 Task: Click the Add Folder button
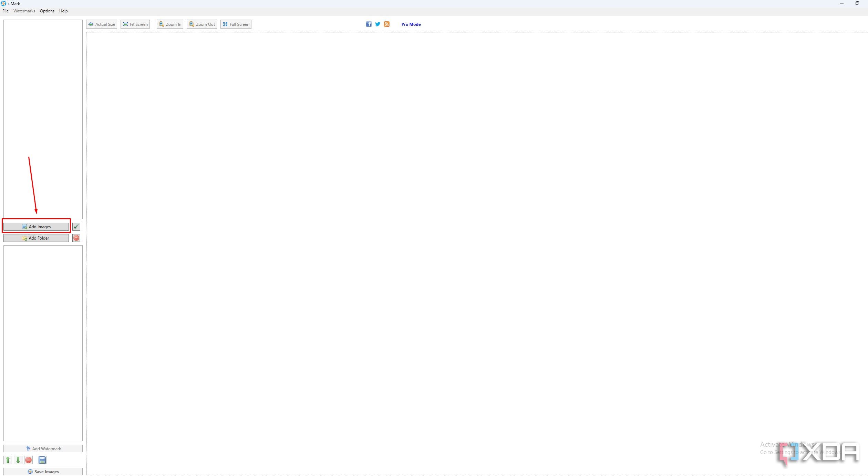[37, 238]
